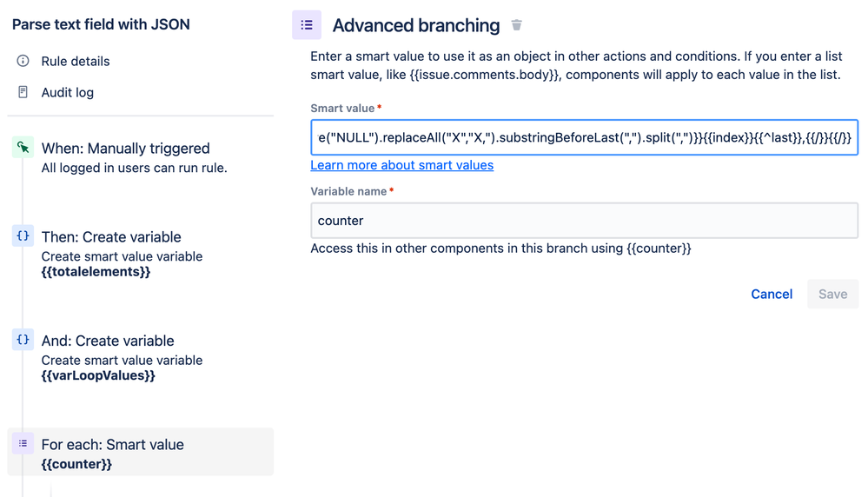The width and height of the screenshot is (868, 497).
Task: Click the trash icon beside Advanced branching
Action: point(517,25)
